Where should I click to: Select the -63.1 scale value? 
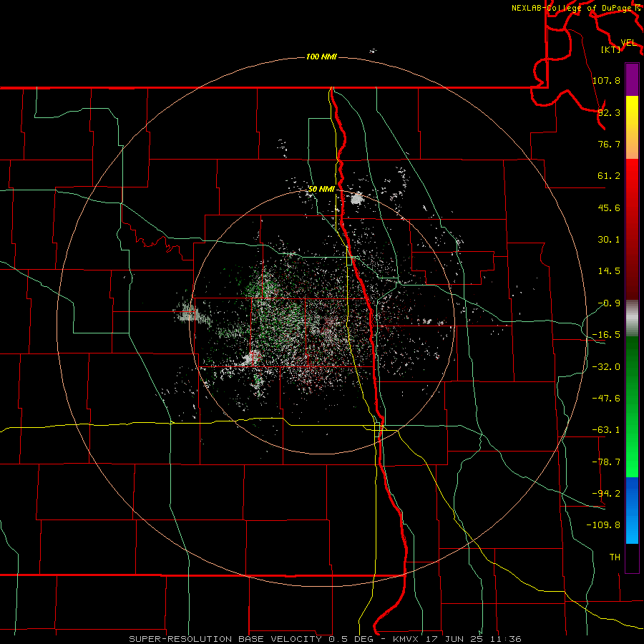pos(606,430)
